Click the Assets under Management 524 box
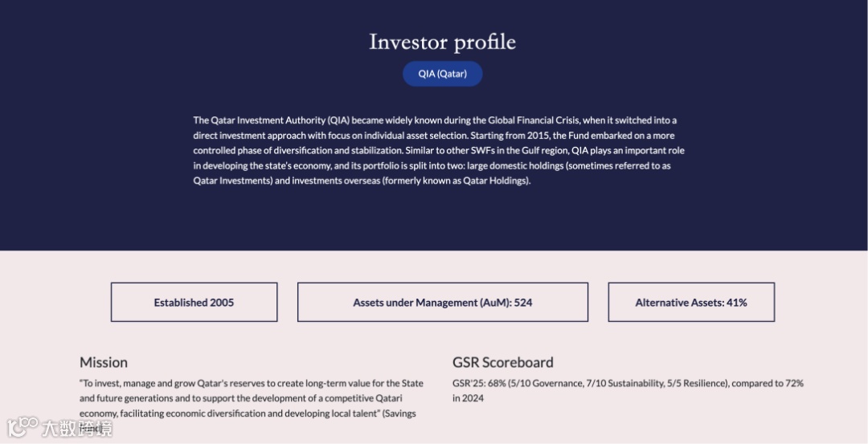Image resolution: width=868 pixels, height=444 pixels. 442,302
